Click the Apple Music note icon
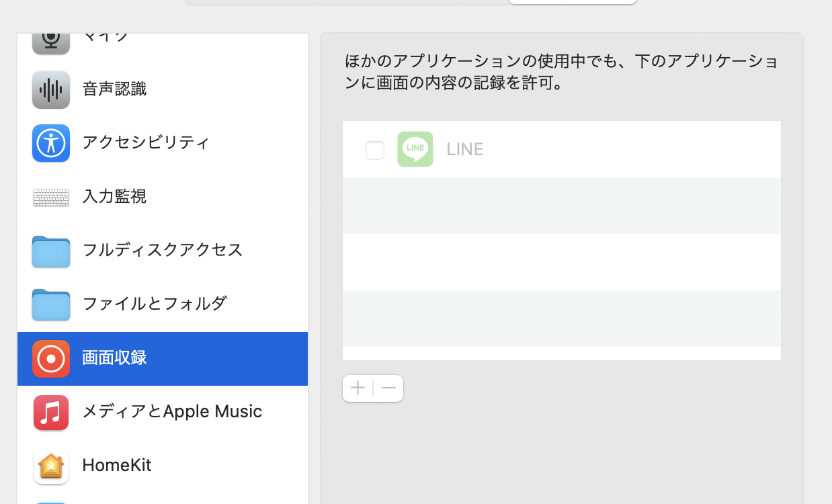The width and height of the screenshot is (832, 504). click(x=51, y=412)
